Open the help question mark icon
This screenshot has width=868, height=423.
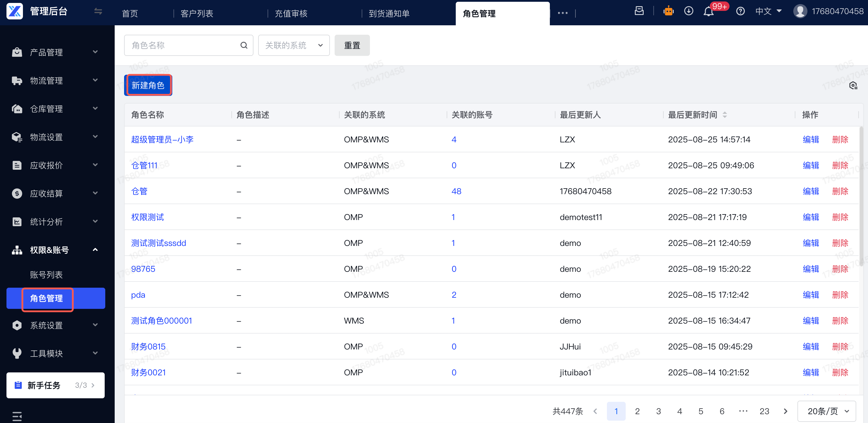[x=740, y=11]
